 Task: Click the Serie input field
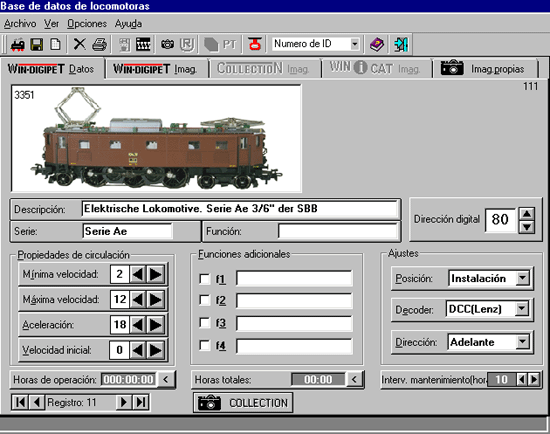coord(128,231)
